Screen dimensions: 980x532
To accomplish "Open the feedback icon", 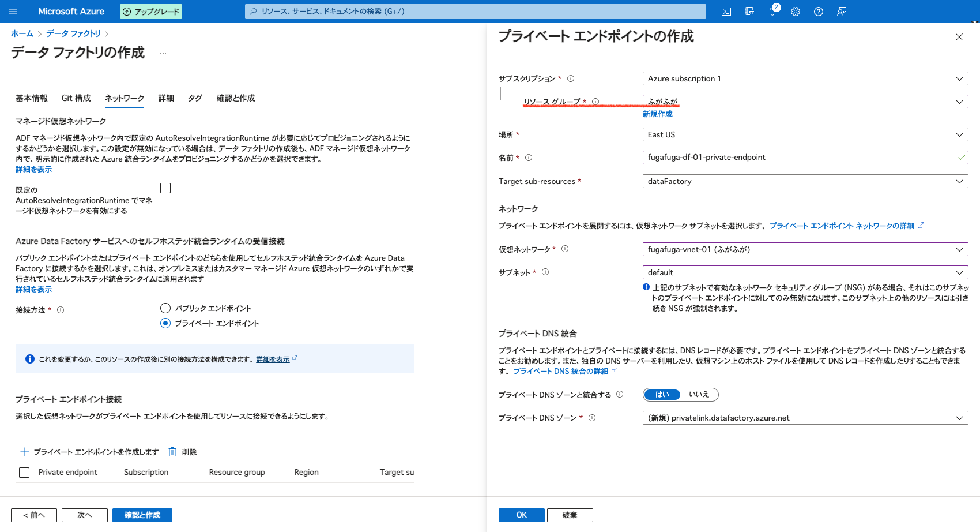I will [x=842, y=12].
